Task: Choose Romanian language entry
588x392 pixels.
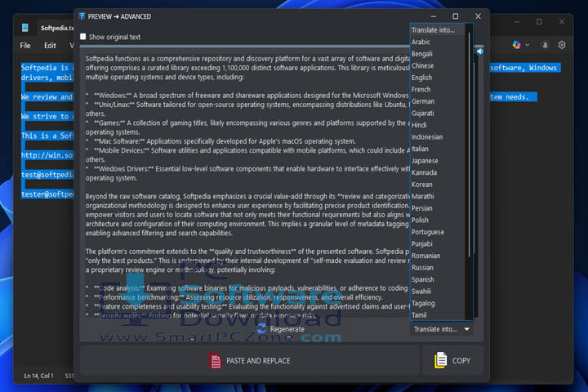Action: tap(425, 256)
